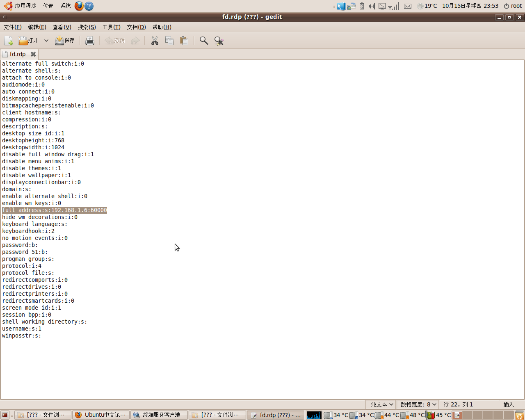Switch to the first 文件浏览 taskbar window
525x420 pixels.
pos(43,415)
